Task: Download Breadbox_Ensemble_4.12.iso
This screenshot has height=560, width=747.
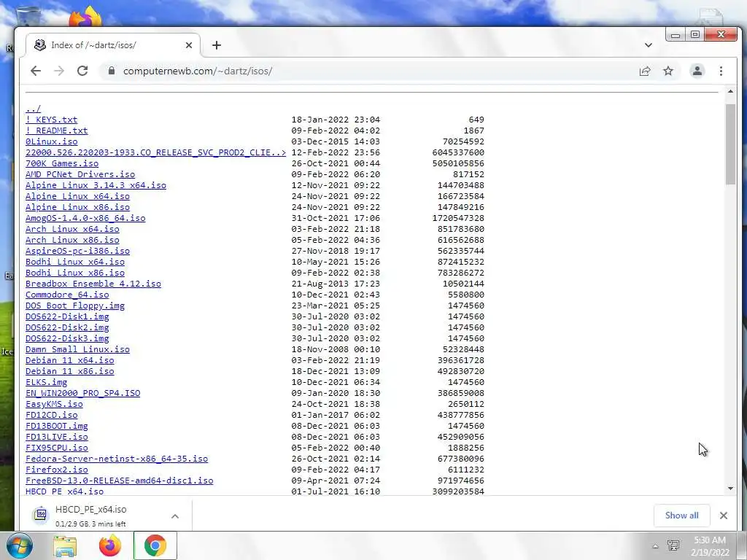Action: tap(93, 284)
